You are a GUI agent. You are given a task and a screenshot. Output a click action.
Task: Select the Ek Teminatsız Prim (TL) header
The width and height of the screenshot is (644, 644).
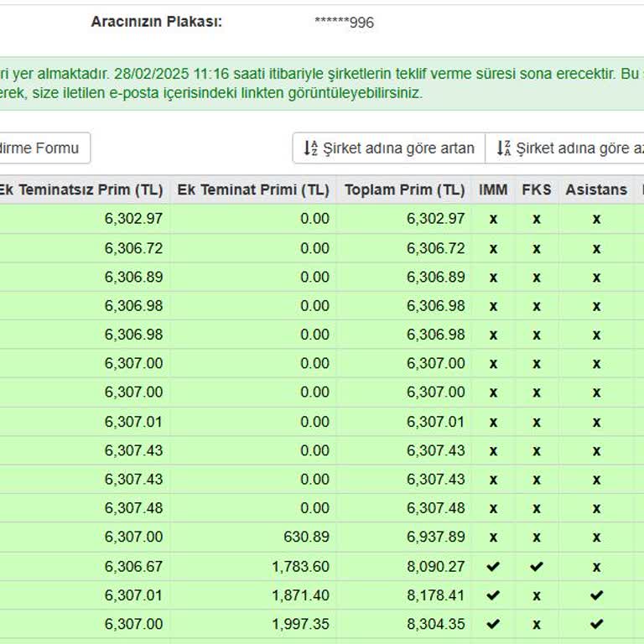tap(81, 190)
